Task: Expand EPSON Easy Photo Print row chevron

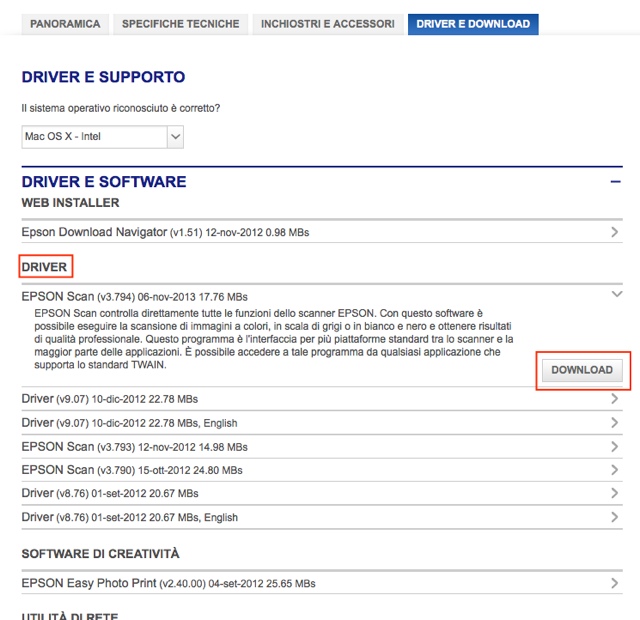Action: 615,583
